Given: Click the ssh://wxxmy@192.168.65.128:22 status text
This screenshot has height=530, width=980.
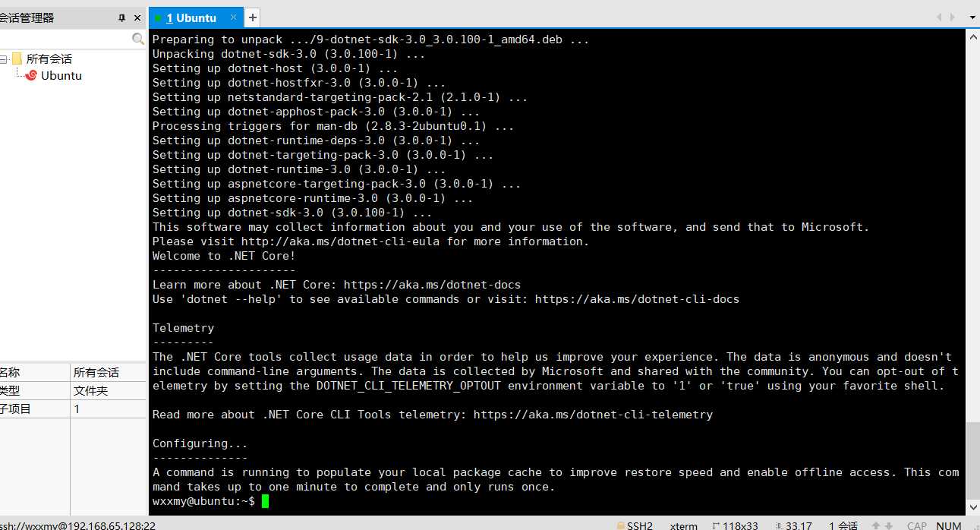Looking at the screenshot, I should click(x=77, y=525).
